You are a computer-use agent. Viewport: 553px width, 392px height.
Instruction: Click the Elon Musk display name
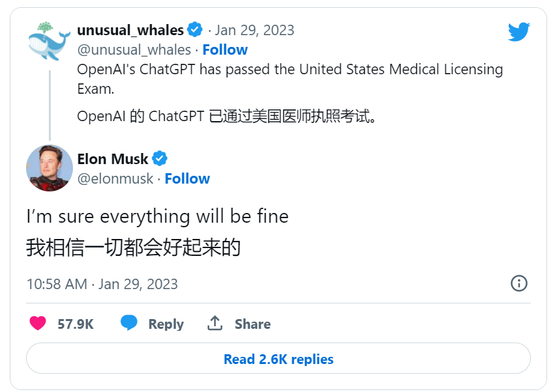(x=112, y=159)
